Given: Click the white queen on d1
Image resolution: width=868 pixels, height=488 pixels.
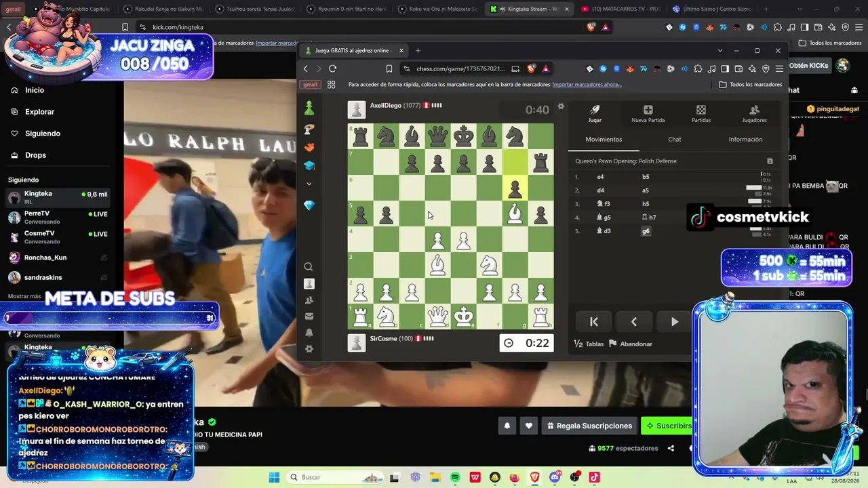Looking at the screenshot, I should 437,317.
